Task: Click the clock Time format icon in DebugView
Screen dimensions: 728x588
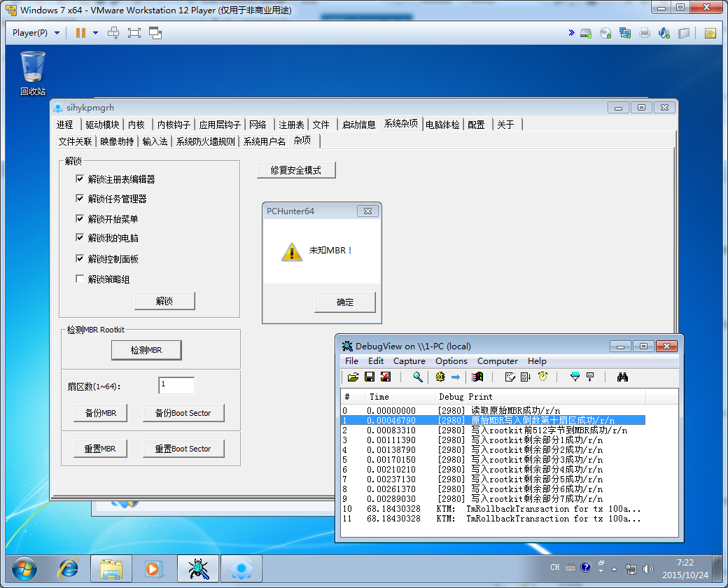Action: click(x=542, y=377)
